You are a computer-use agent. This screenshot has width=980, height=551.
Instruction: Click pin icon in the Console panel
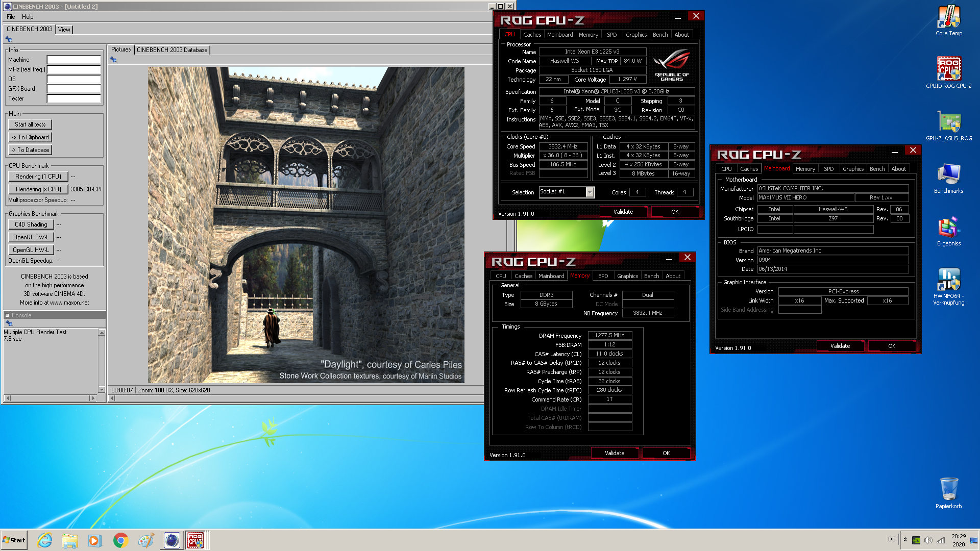point(9,323)
